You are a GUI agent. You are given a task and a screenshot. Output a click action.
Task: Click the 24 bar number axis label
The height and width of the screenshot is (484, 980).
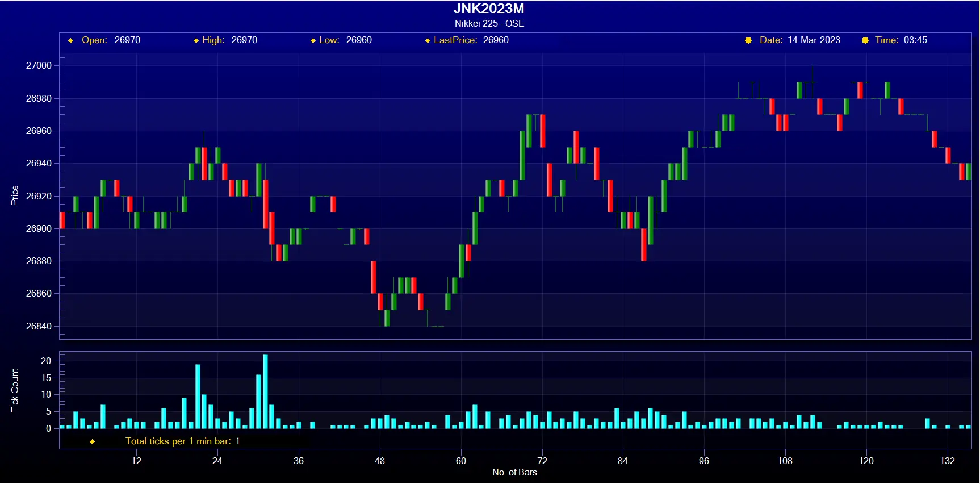point(217,461)
